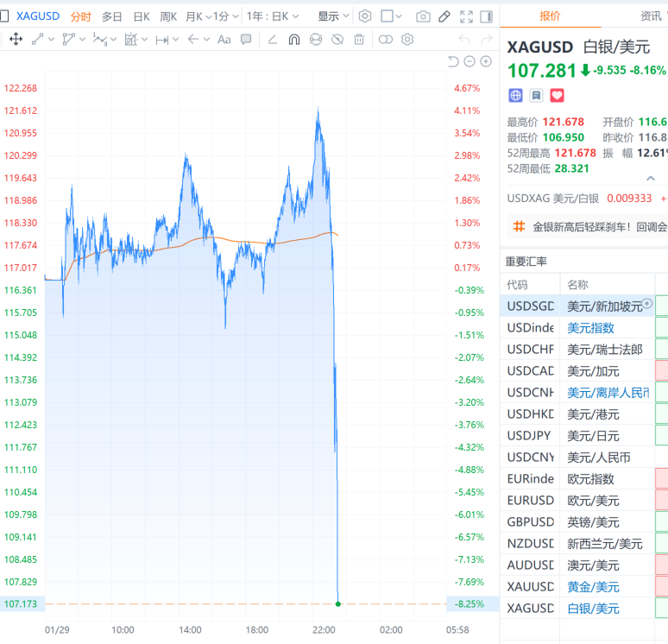The image size is (668, 644).
Task: Select the speech bubble comment tool
Action: pyautogui.click(x=246, y=39)
